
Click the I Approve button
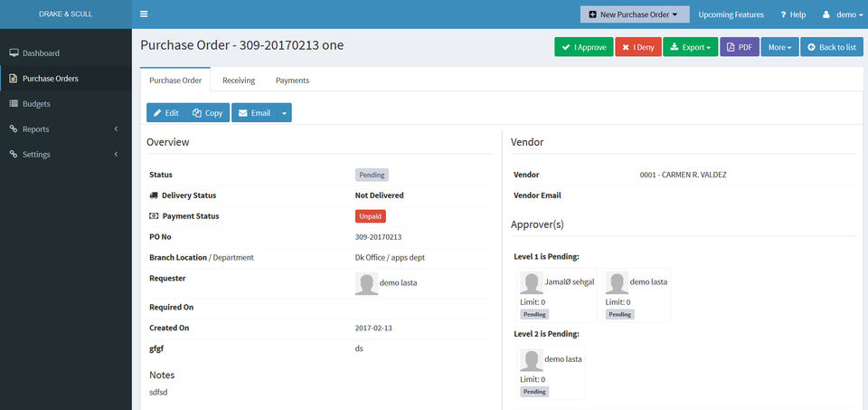pos(584,47)
